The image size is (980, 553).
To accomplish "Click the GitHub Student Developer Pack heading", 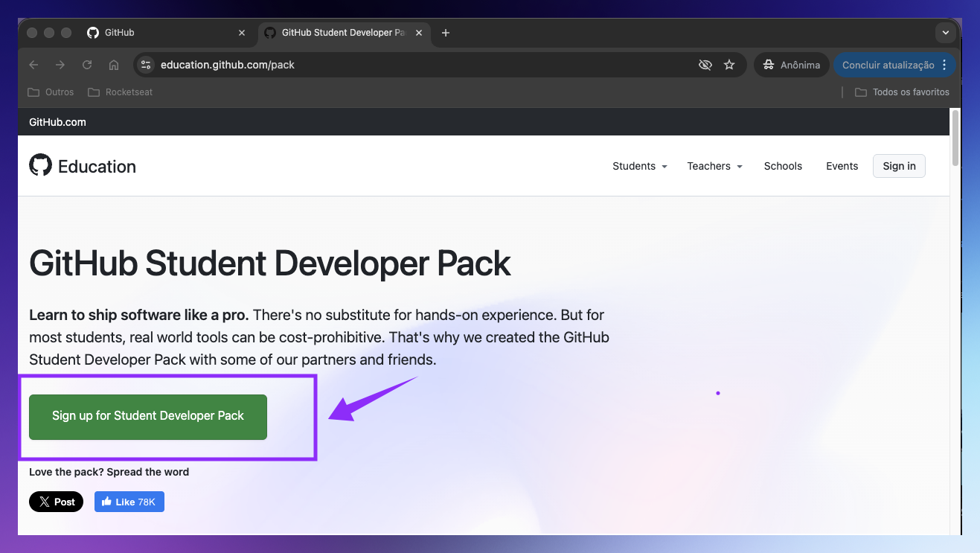I will [x=270, y=263].
